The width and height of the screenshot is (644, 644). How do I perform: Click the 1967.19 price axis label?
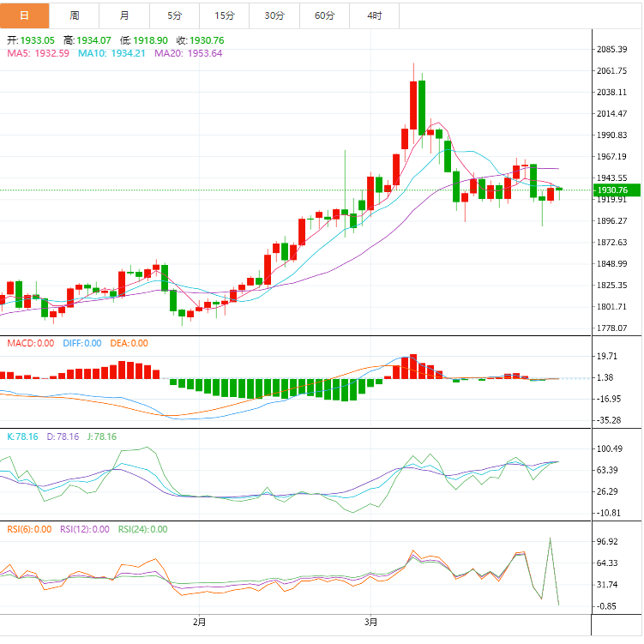pyautogui.click(x=612, y=156)
